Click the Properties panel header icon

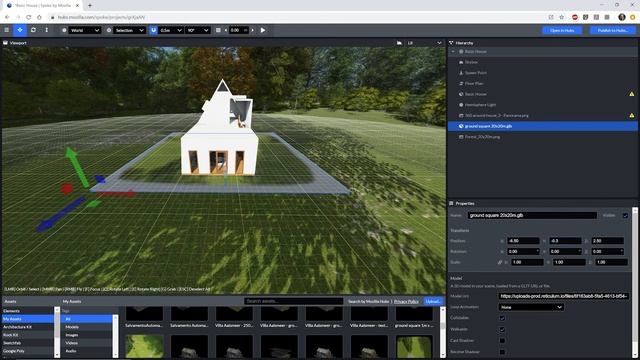tap(451, 203)
